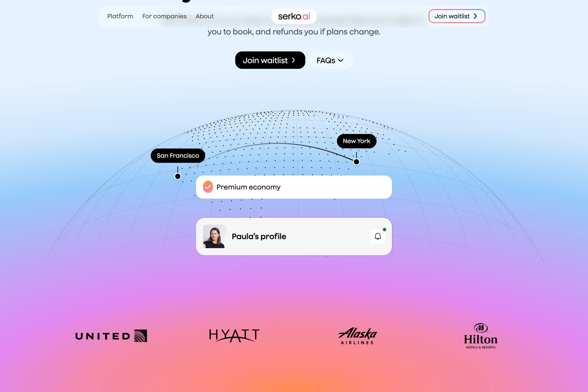Click the United airline logo
Image resolution: width=588 pixels, height=392 pixels.
(111, 336)
